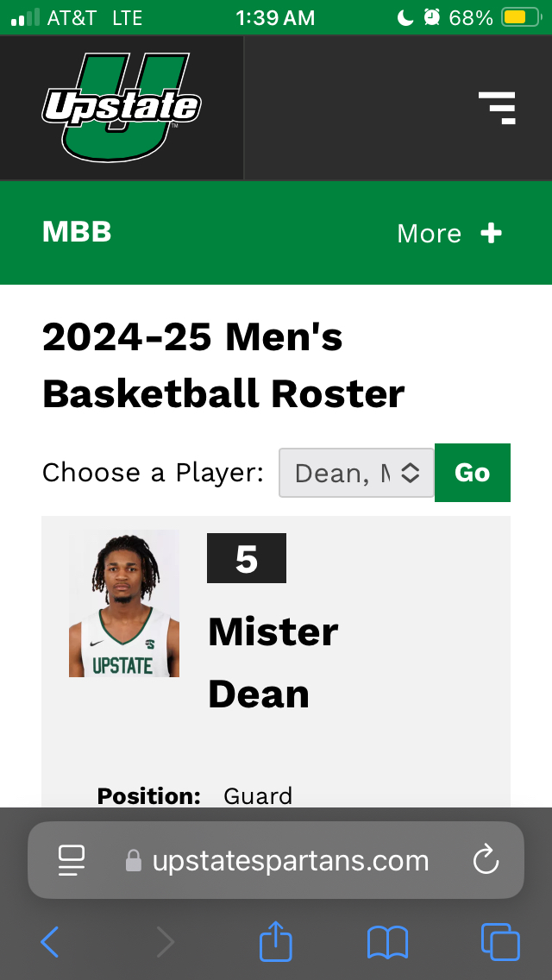
Task: Open Safari bookmarks book icon
Action: tap(387, 941)
